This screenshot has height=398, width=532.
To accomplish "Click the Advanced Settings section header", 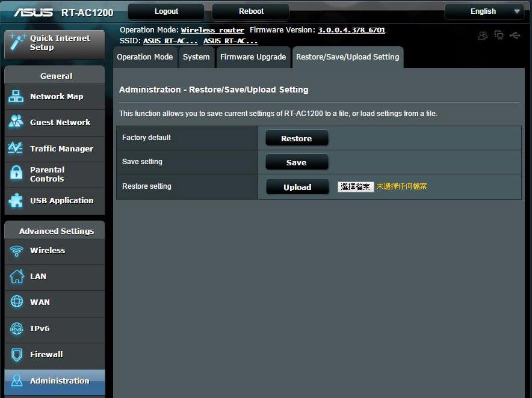I will click(x=55, y=230).
